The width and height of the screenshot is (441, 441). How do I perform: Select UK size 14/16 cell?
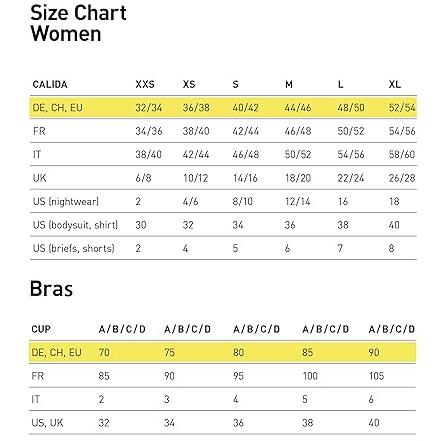245,178
